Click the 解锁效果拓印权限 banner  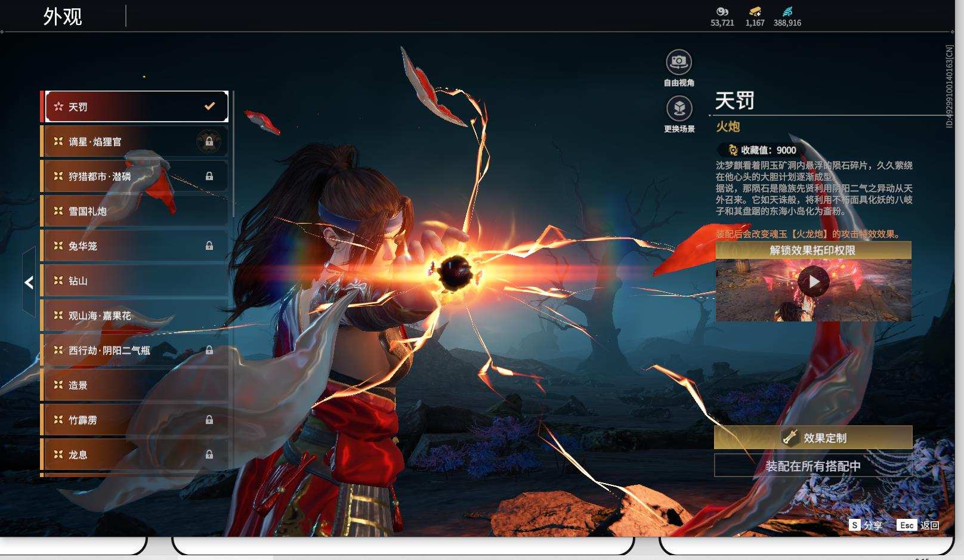click(x=813, y=250)
